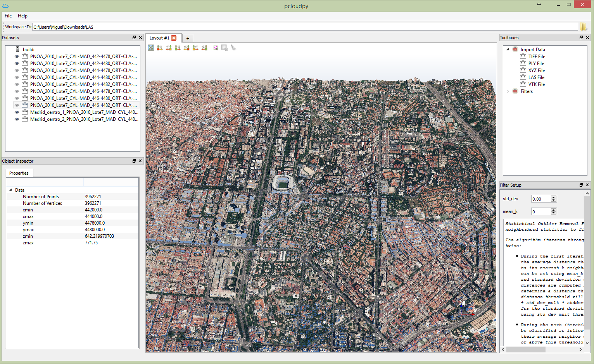Increase the std_dev value

tap(554, 197)
